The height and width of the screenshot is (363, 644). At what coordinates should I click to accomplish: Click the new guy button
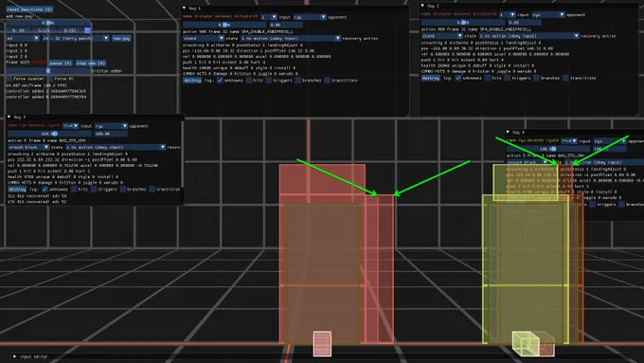coord(121,38)
